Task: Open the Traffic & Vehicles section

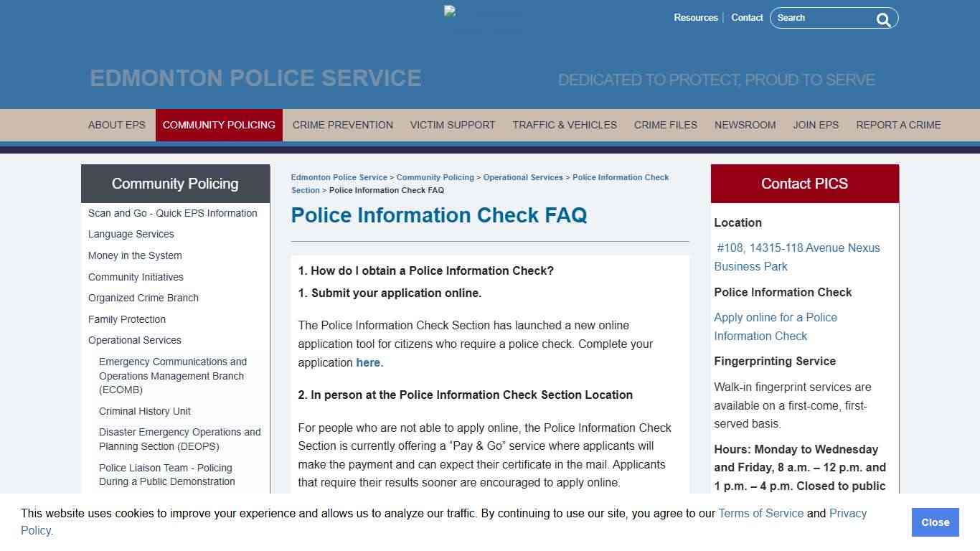Action: (x=564, y=125)
